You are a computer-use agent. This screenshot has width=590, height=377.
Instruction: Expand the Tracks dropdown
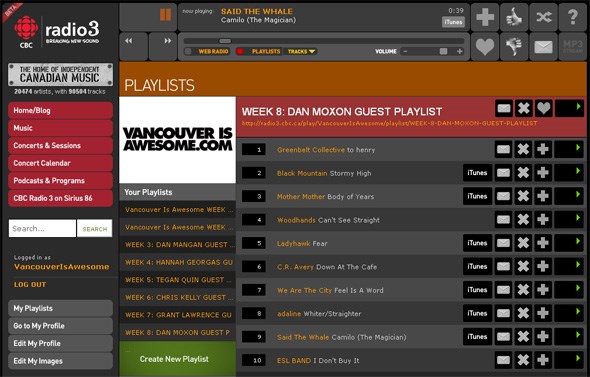coord(301,52)
